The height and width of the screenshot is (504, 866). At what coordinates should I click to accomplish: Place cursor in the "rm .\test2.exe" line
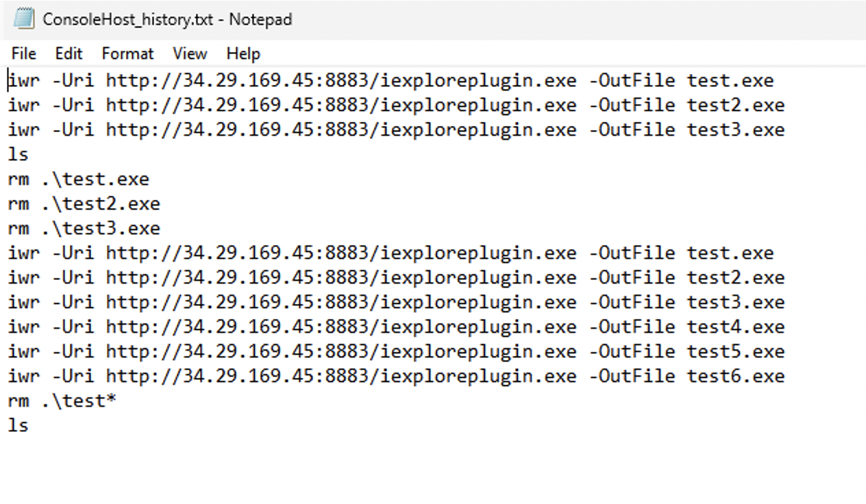84,204
